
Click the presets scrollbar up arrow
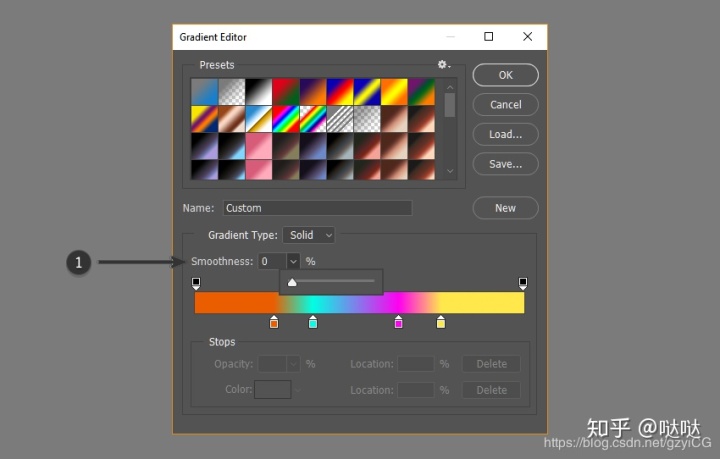point(450,87)
